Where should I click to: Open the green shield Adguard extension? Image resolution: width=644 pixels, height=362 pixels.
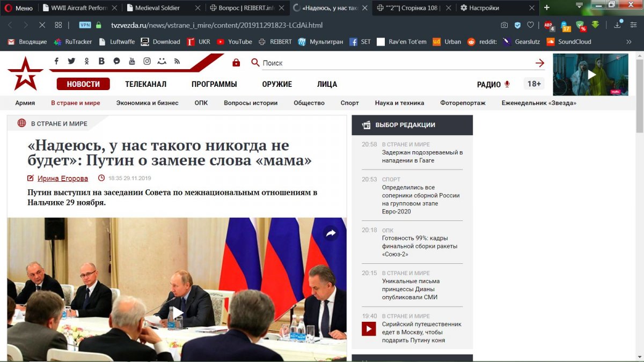pos(581,26)
